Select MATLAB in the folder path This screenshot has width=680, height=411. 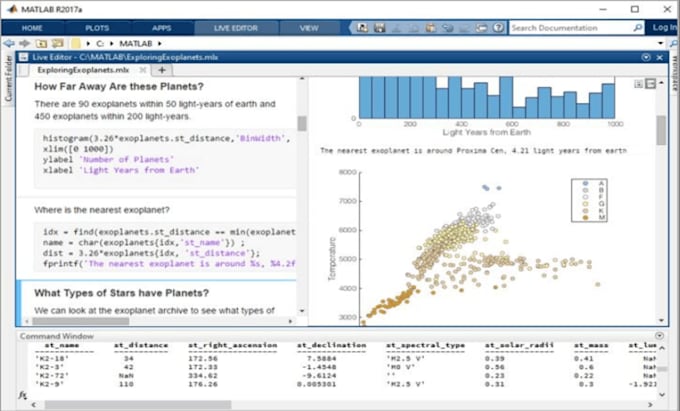click(x=136, y=43)
